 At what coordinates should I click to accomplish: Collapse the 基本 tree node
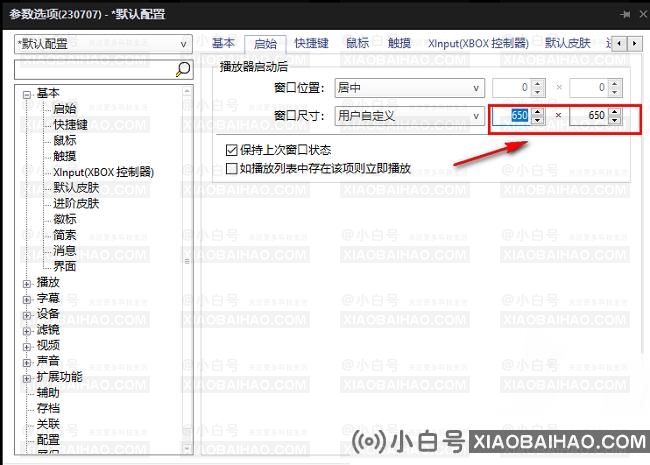coord(27,95)
